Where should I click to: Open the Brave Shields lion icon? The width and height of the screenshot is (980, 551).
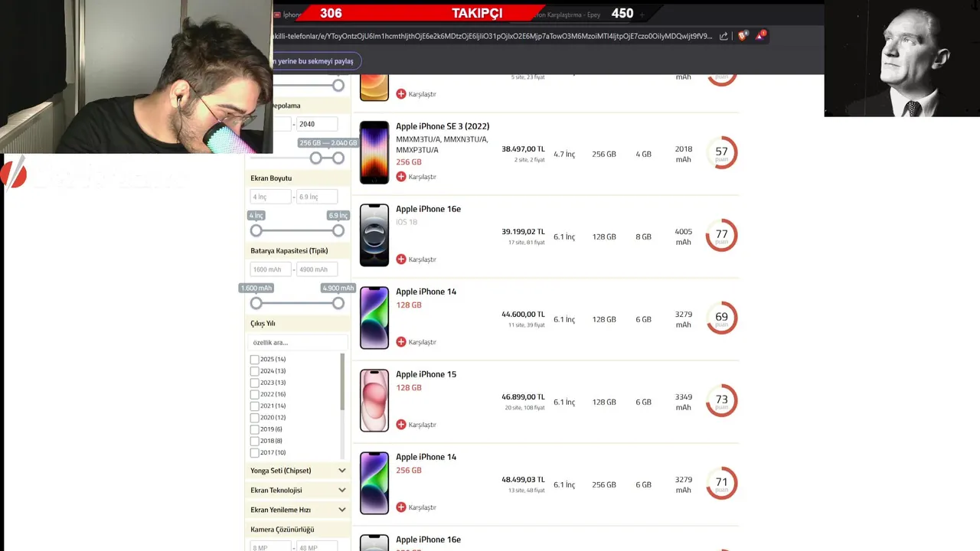[742, 36]
